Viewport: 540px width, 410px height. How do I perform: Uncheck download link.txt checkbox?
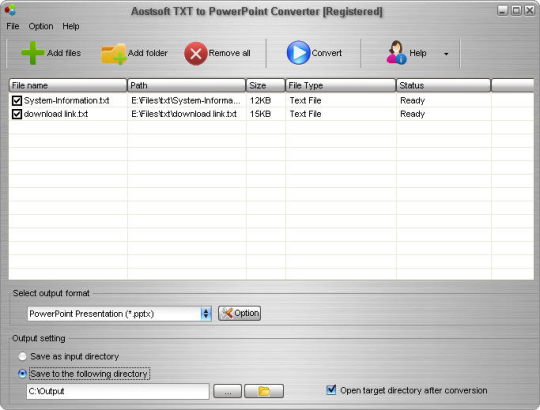17,114
